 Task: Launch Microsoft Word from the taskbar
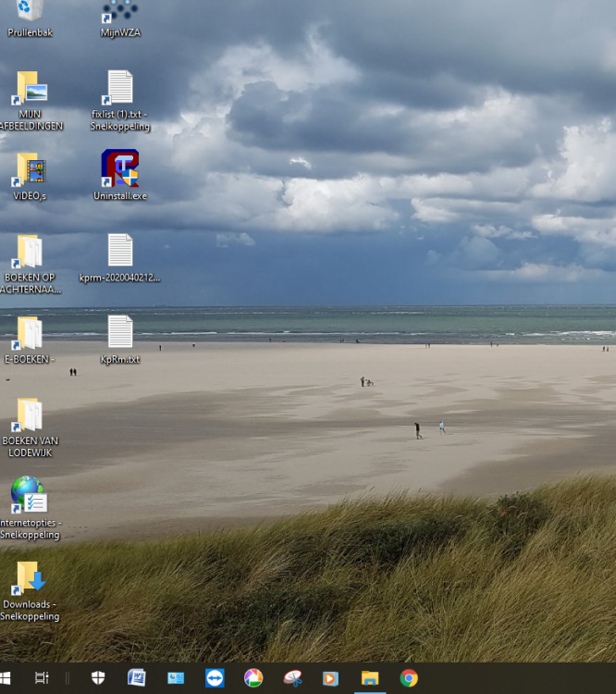pyautogui.click(x=137, y=678)
